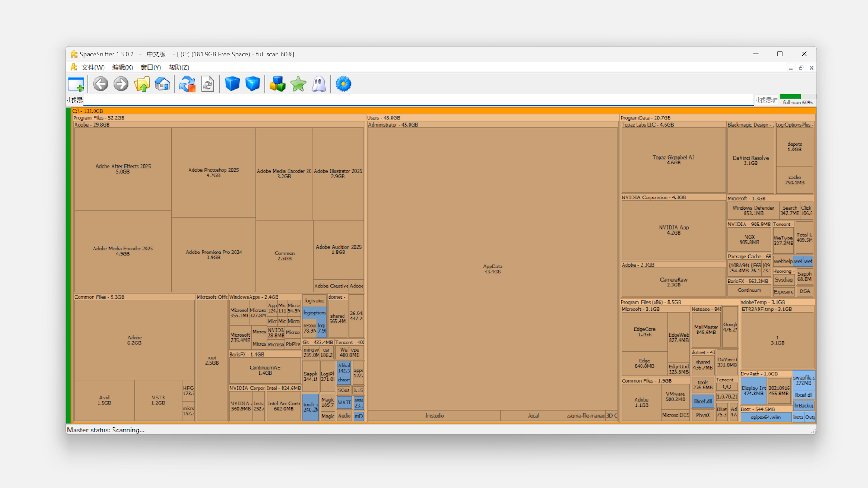Open the 窗口(Y) menu
Viewport: 868px width, 488px height.
click(151, 67)
